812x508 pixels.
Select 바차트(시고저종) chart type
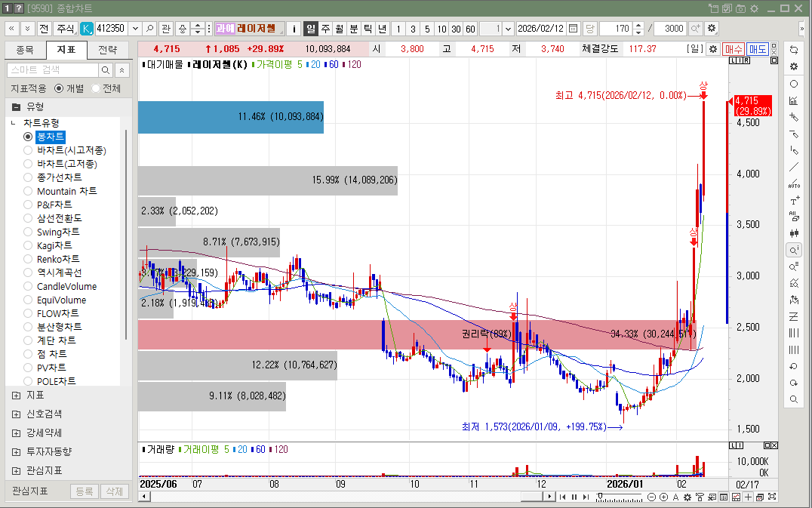[x=28, y=150]
